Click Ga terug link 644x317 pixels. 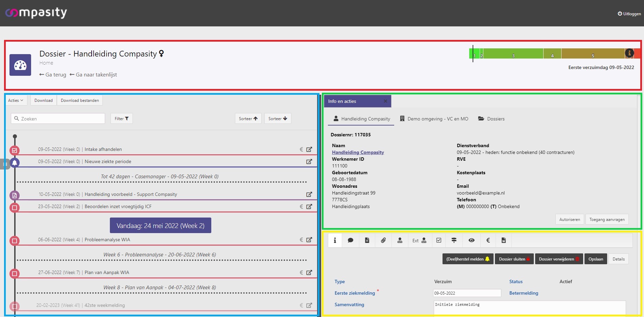53,75
